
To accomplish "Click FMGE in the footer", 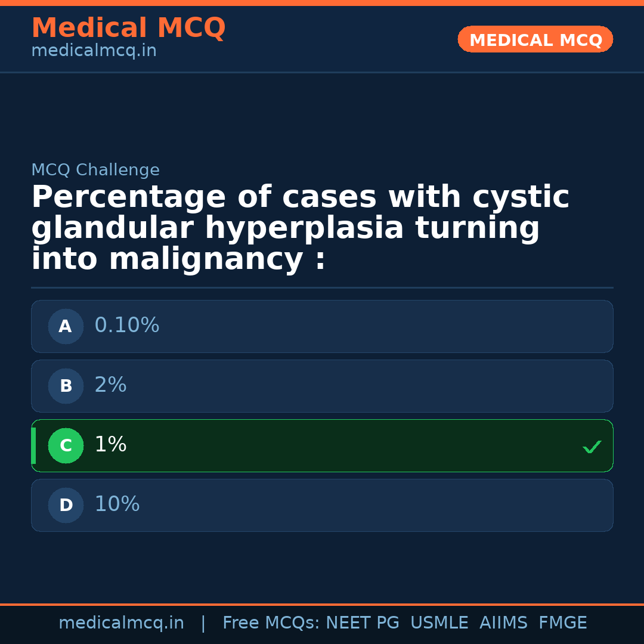I will [562, 623].
